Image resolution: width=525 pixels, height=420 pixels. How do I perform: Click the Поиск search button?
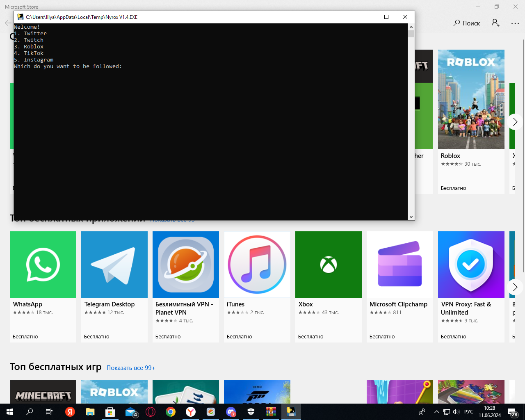click(466, 23)
